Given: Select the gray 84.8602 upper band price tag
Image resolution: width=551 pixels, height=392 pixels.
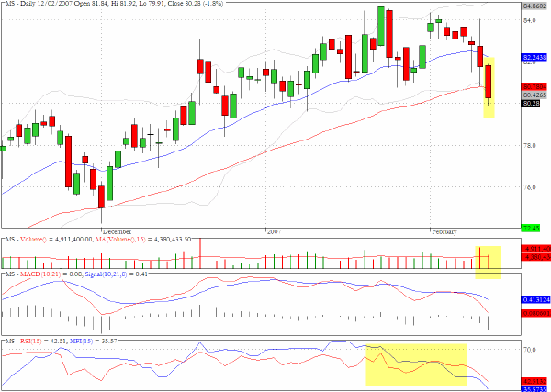Looking at the screenshot, I should [534, 6].
